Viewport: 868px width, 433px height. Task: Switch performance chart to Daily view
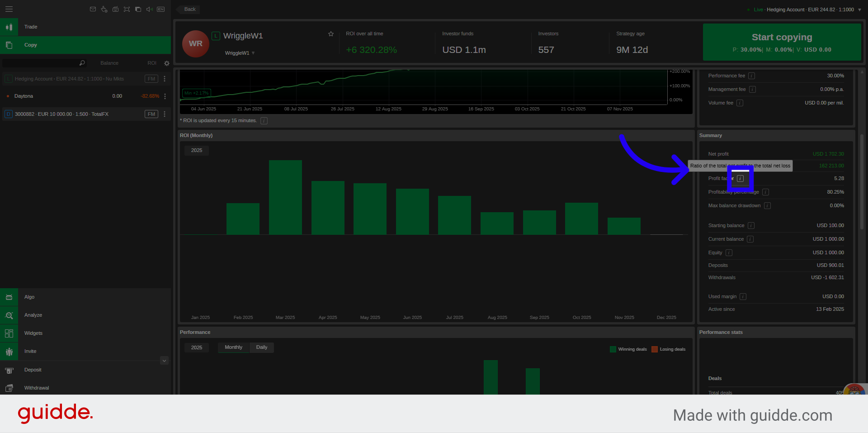[261, 347]
